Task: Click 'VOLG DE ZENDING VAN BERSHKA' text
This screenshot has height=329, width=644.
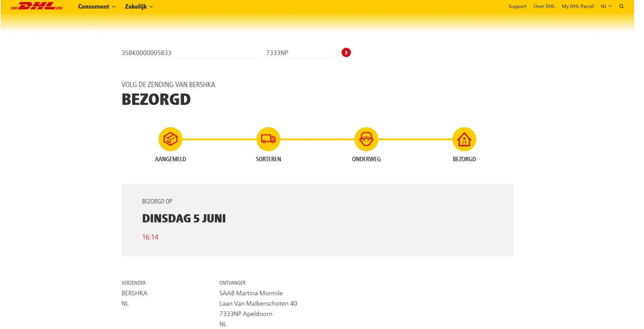Action: click(168, 84)
